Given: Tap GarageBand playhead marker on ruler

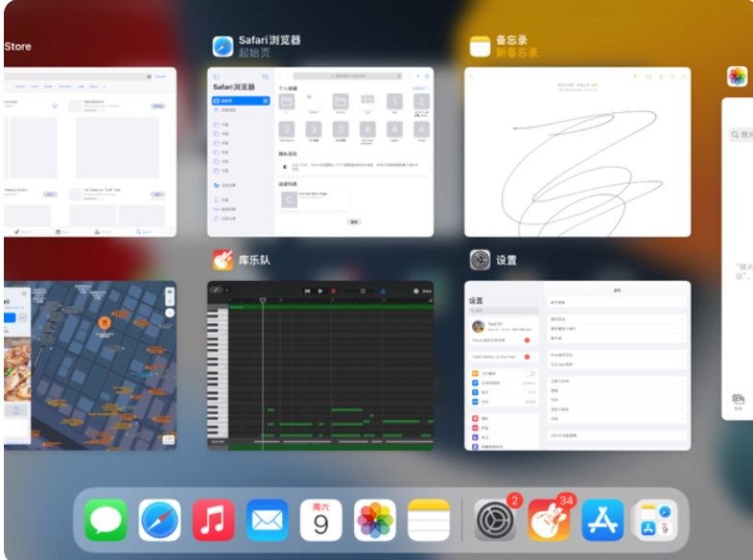Looking at the screenshot, I should point(263,300).
